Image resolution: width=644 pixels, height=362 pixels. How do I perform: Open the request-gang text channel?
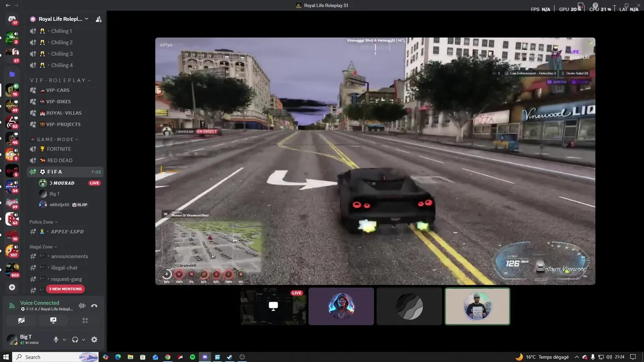click(65, 279)
